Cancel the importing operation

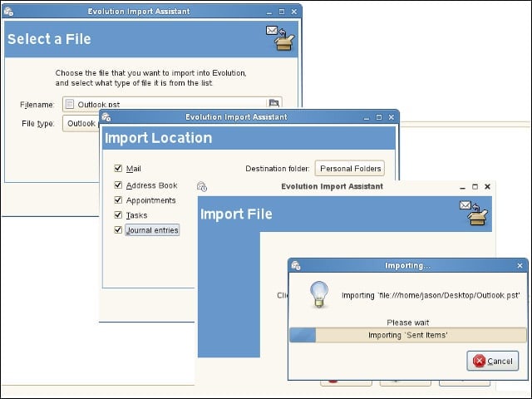493,361
